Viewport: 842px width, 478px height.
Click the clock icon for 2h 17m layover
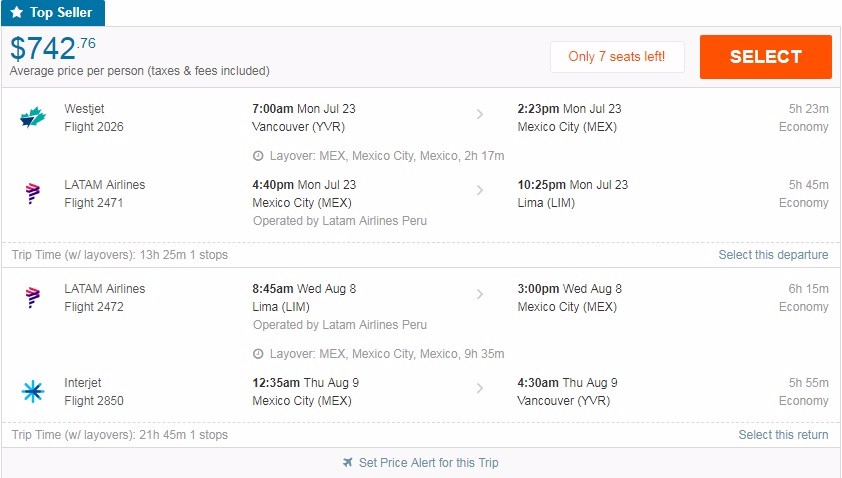(x=258, y=156)
